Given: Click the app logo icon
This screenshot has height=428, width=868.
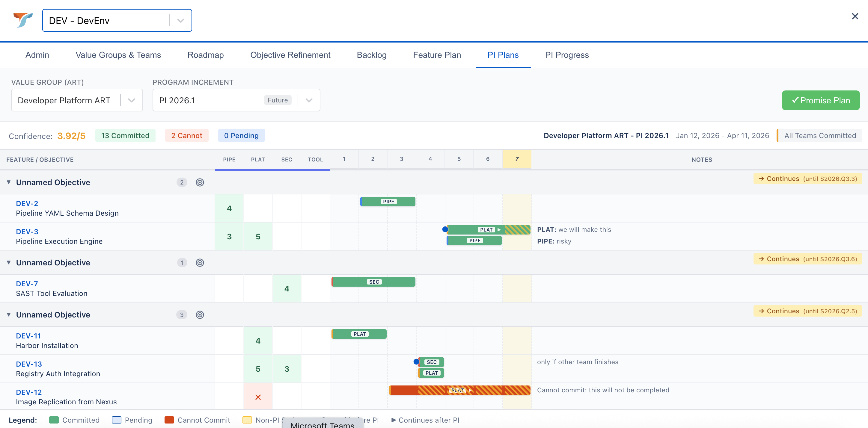Looking at the screenshot, I should (23, 20).
